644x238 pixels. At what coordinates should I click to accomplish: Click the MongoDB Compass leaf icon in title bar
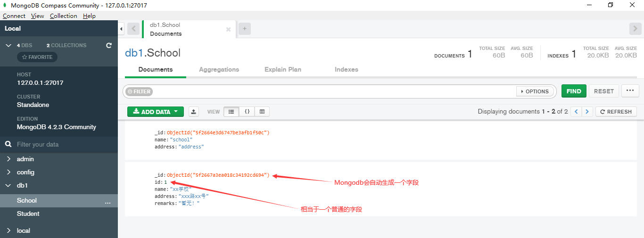point(5,5)
